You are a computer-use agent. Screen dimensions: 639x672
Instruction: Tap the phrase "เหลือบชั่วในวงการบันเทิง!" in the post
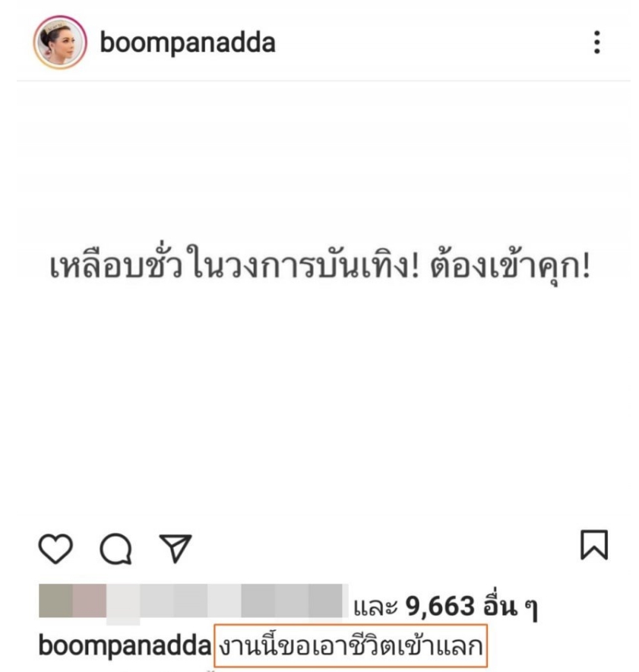pyautogui.click(x=235, y=265)
